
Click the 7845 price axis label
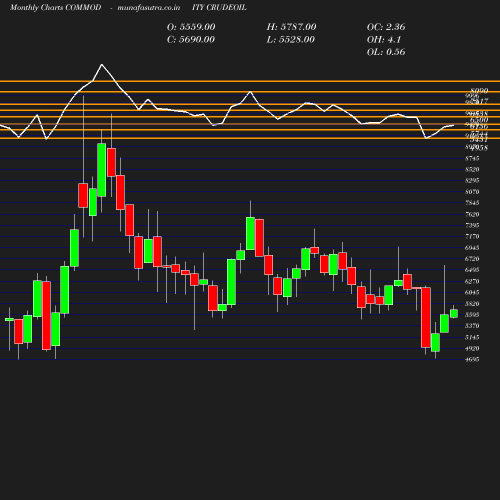[472, 203]
